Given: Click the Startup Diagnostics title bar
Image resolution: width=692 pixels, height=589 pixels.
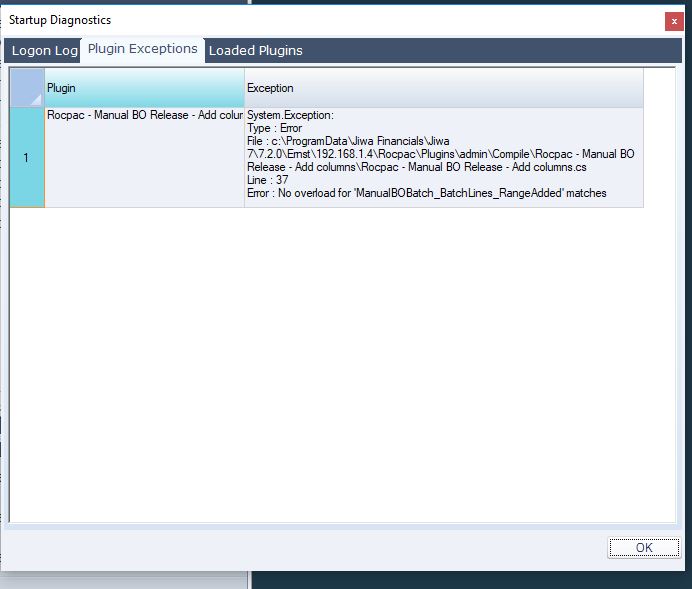Looking at the screenshot, I should [300, 20].
